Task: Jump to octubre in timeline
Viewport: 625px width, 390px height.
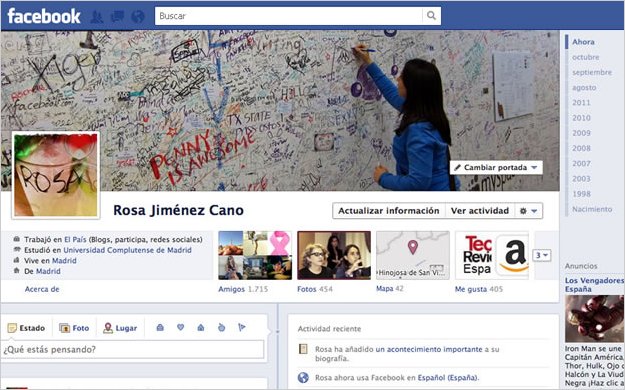Action: point(586,57)
